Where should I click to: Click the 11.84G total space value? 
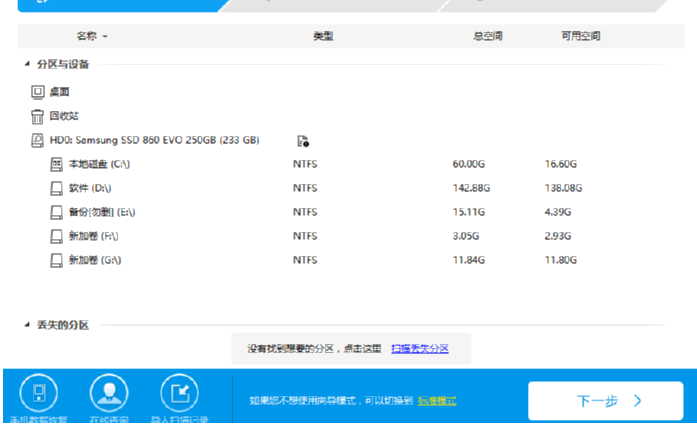[x=469, y=260]
